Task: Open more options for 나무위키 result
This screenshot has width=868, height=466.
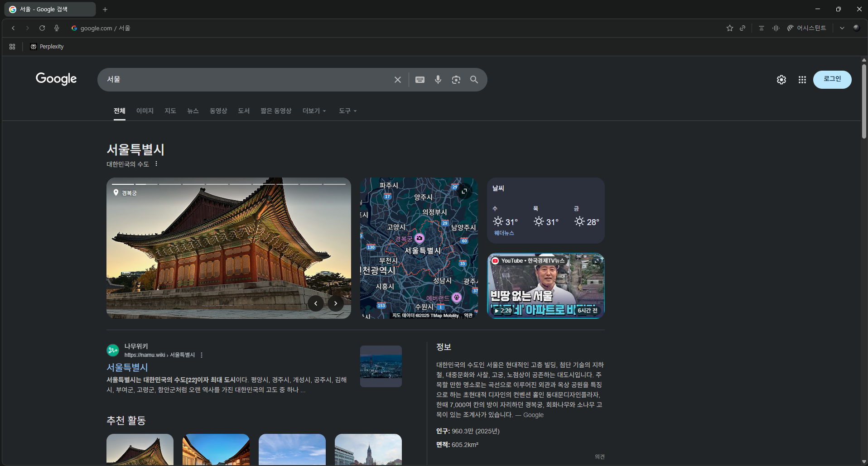Action: point(202,355)
